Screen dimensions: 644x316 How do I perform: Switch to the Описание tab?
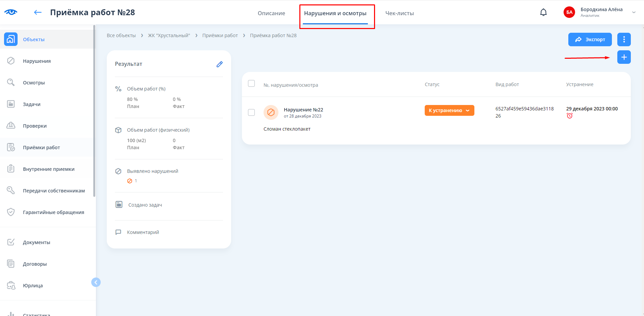click(x=271, y=13)
